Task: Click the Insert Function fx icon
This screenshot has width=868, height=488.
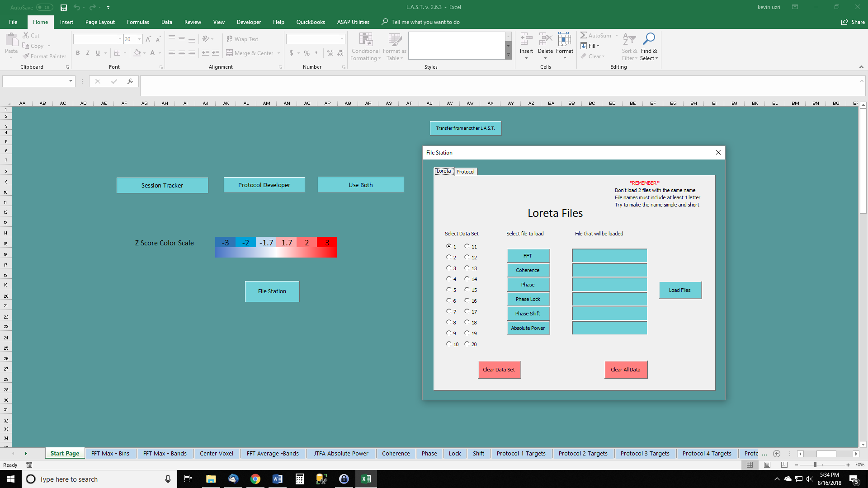Action: click(x=130, y=81)
